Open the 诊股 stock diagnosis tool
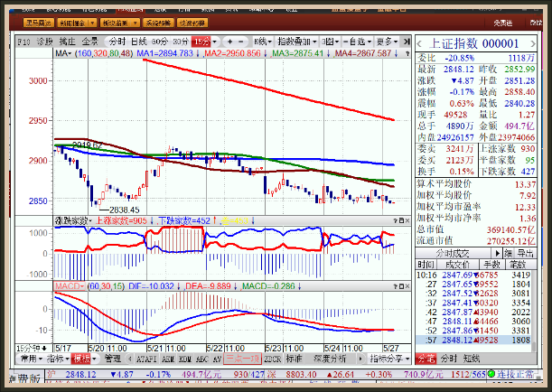The height and width of the screenshot is (392, 552). pyautogui.click(x=44, y=42)
